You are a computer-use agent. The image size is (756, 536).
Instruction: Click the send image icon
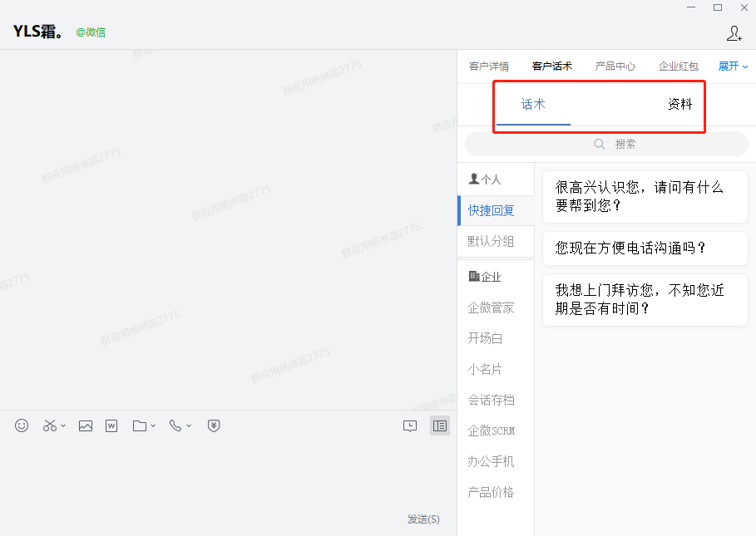pos(85,425)
